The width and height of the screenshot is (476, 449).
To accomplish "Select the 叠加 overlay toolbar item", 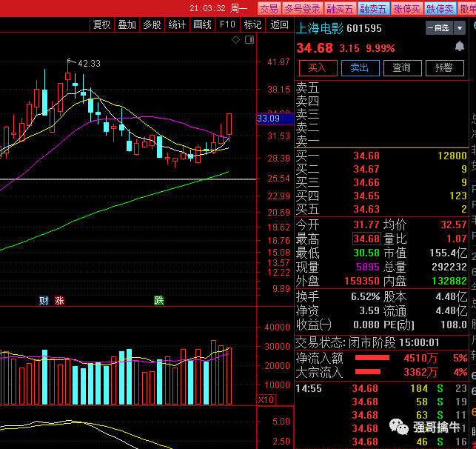I will click(127, 24).
